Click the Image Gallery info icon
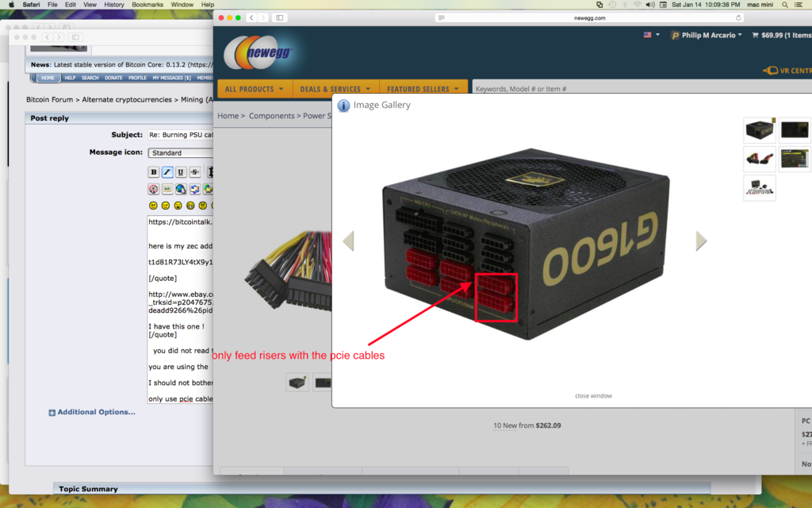This screenshot has height=508, width=812. [343, 106]
